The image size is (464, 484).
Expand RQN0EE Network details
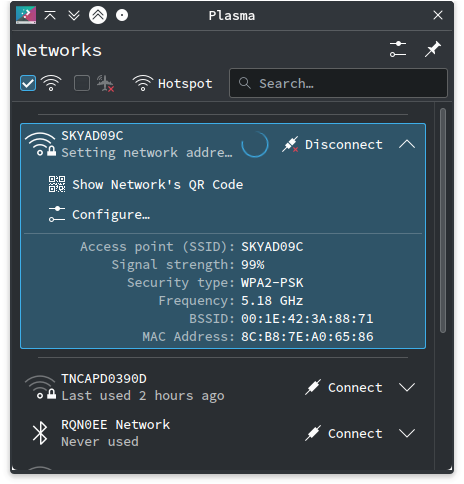[x=407, y=433]
